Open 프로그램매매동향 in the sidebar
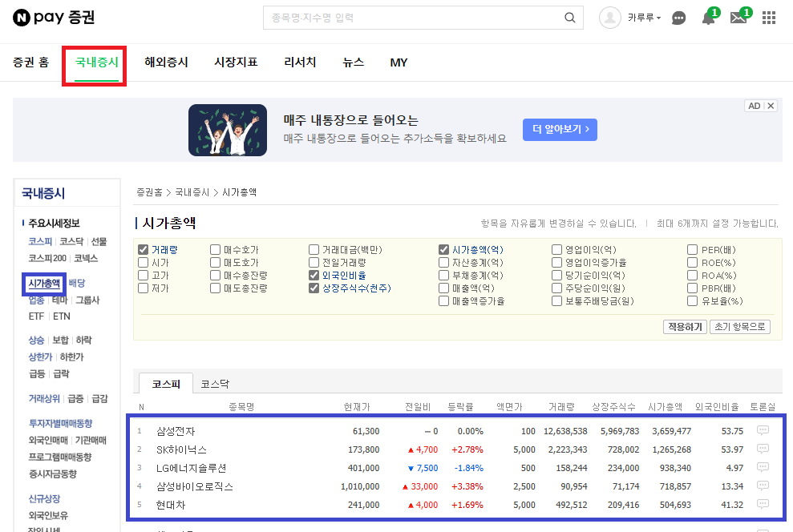793x532 pixels. 60,457
